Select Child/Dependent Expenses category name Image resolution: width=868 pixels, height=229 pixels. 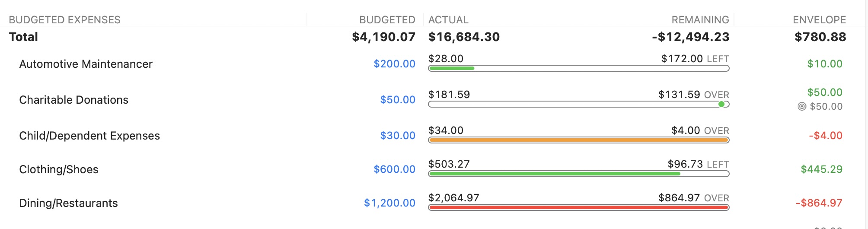(89, 136)
